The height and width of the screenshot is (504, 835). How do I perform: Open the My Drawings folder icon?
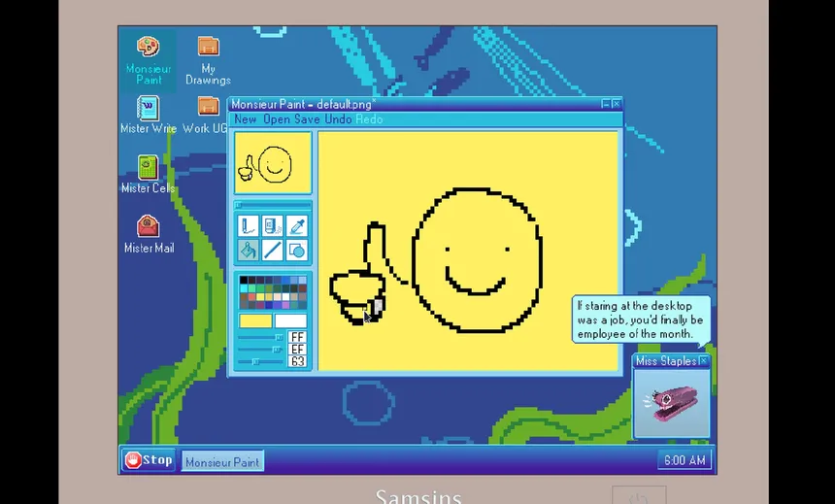tap(208, 60)
